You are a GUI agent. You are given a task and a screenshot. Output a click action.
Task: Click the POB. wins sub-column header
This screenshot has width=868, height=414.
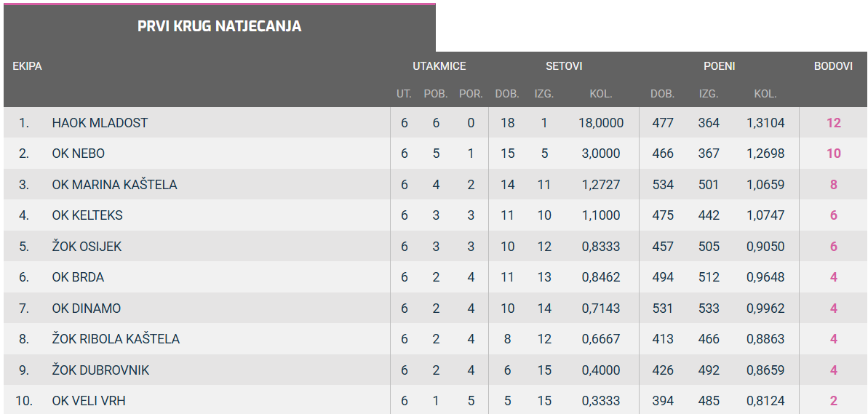coord(436,94)
